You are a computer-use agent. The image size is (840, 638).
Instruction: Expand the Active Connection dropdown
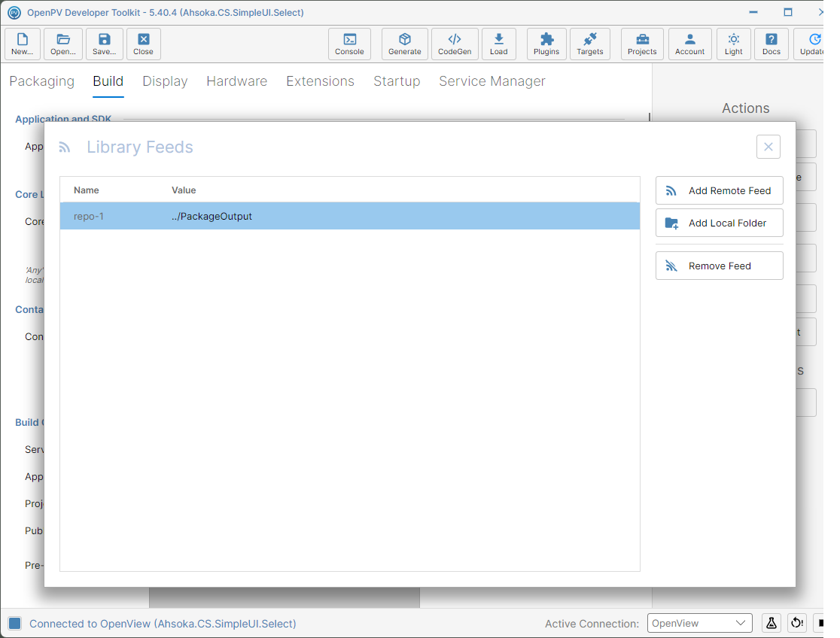pyautogui.click(x=700, y=623)
